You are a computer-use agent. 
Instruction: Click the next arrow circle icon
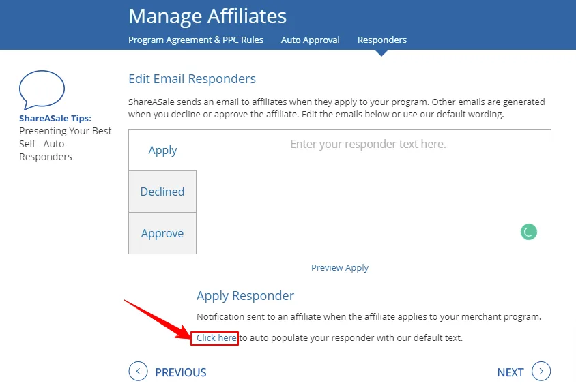(541, 371)
